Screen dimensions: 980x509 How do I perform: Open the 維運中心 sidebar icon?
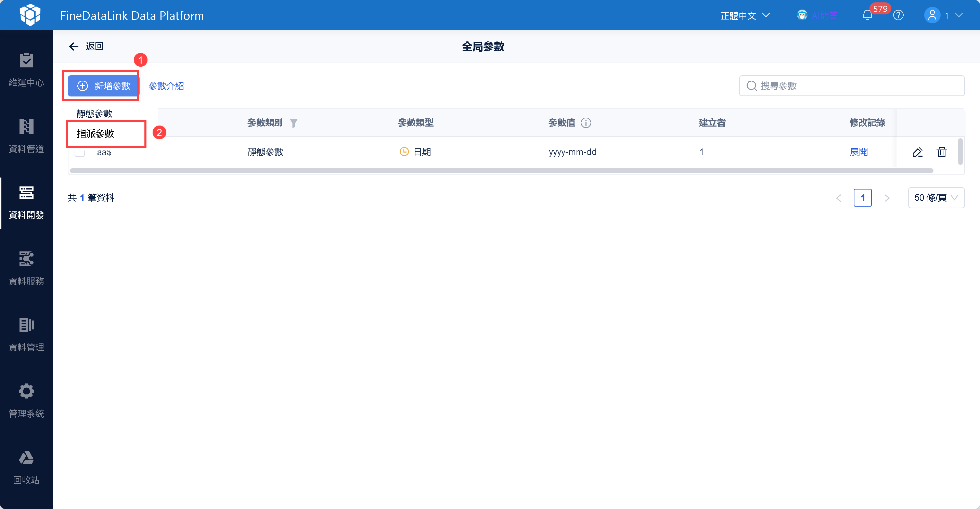point(26,61)
